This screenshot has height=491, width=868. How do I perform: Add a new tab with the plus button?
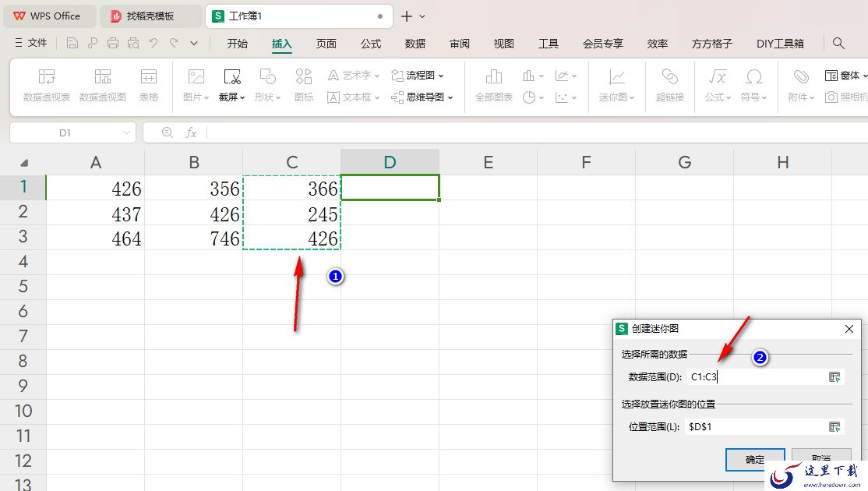[406, 16]
